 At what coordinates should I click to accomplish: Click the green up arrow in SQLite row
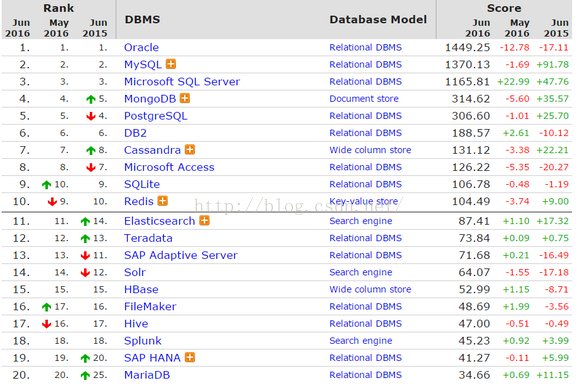coord(46,185)
